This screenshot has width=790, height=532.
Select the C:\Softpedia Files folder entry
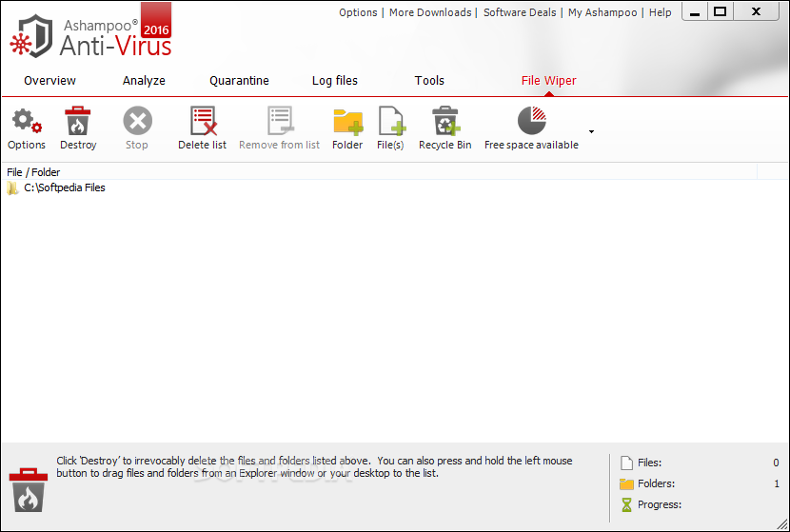point(65,187)
